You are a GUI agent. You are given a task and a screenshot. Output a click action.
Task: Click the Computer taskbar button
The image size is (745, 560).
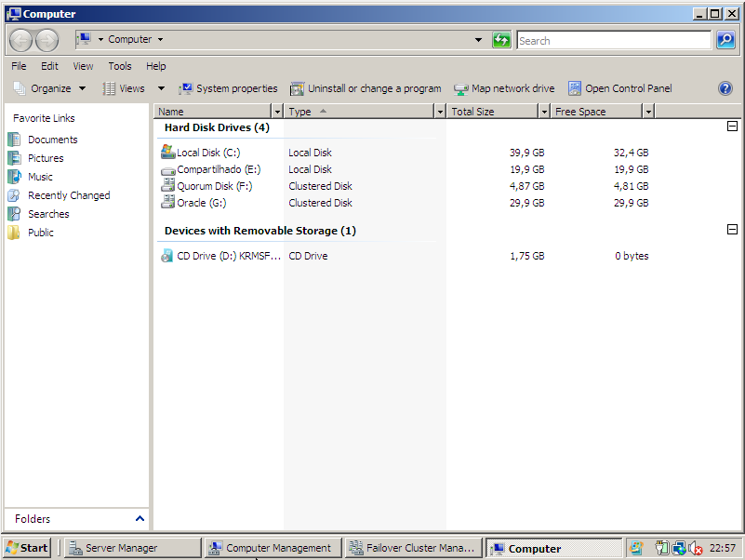(553, 548)
